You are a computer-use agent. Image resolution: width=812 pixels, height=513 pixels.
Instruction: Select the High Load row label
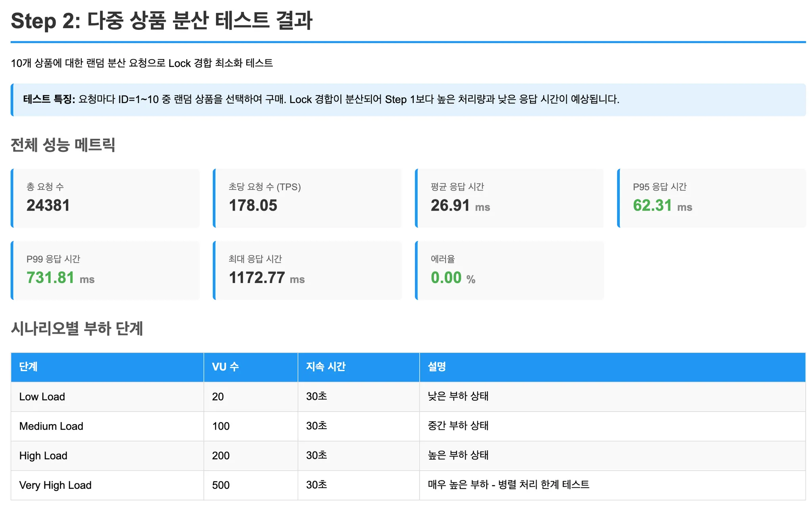coord(43,456)
